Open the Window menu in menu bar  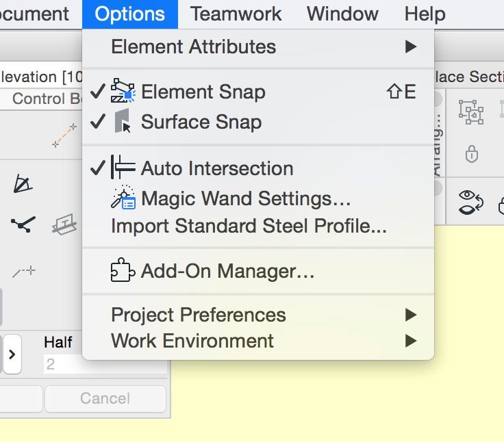click(342, 14)
